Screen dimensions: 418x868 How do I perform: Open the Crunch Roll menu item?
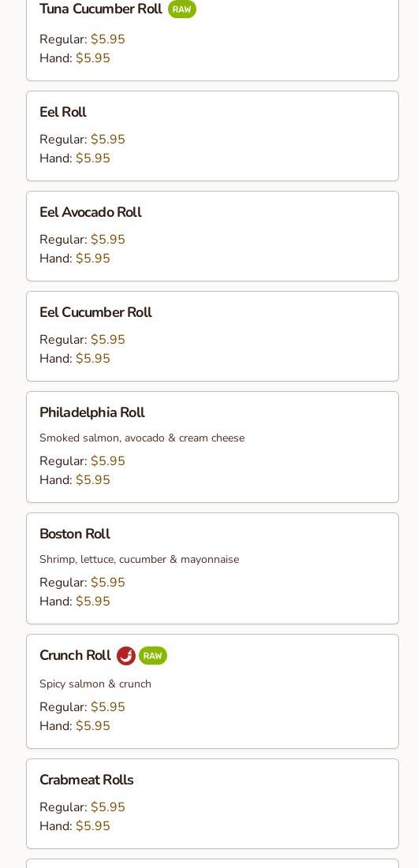point(213,691)
